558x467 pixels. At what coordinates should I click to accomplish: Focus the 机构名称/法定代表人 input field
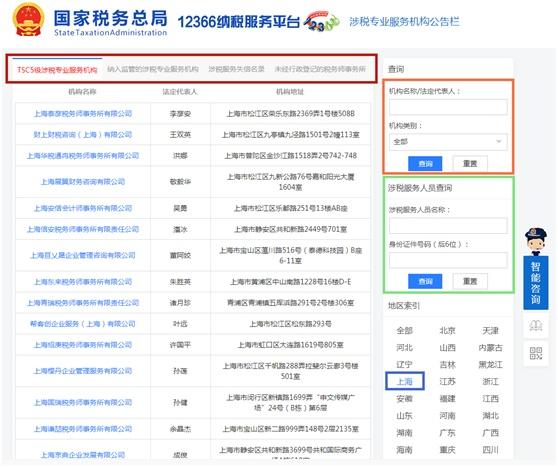point(448,107)
